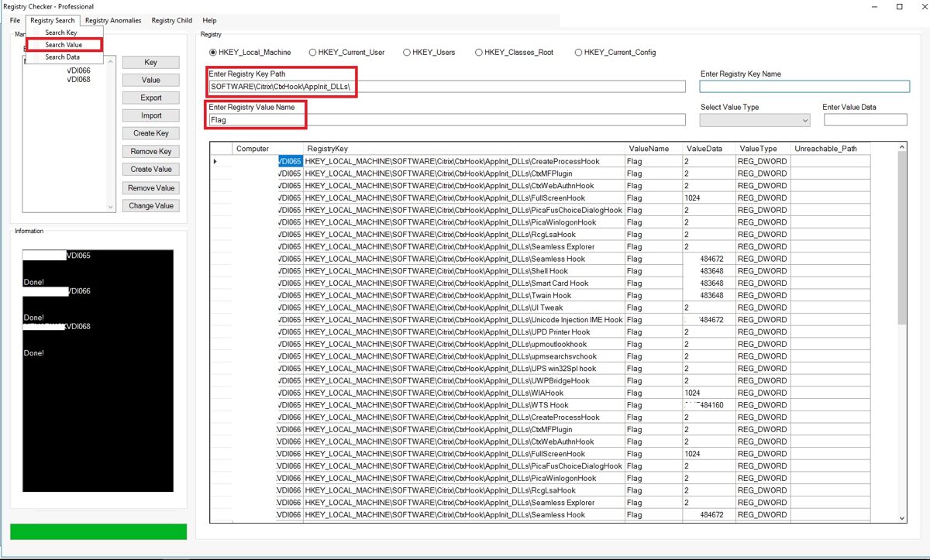
Task: Click the Export button
Action: [x=150, y=98]
